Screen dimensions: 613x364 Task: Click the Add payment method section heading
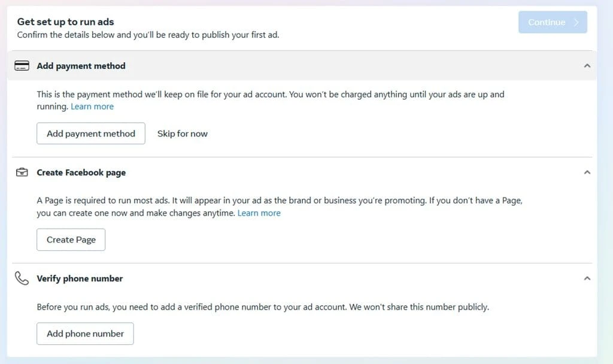81,66
